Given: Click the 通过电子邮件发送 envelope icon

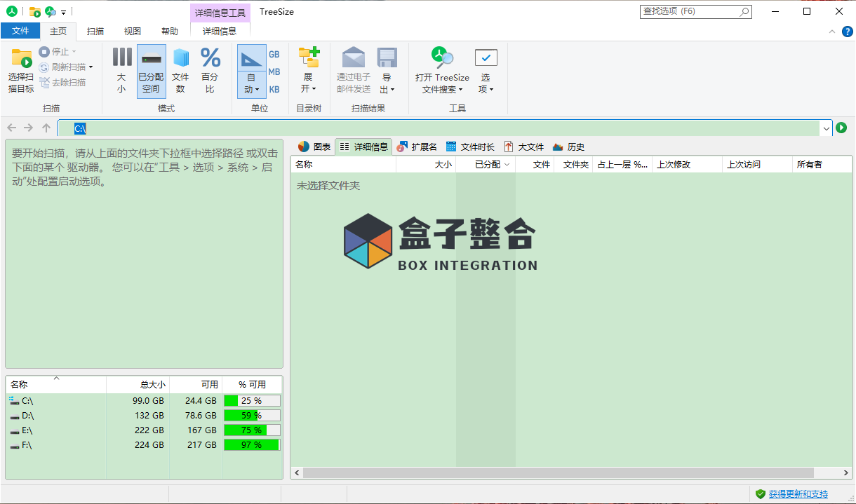Looking at the screenshot, I should tap(354, 57).
